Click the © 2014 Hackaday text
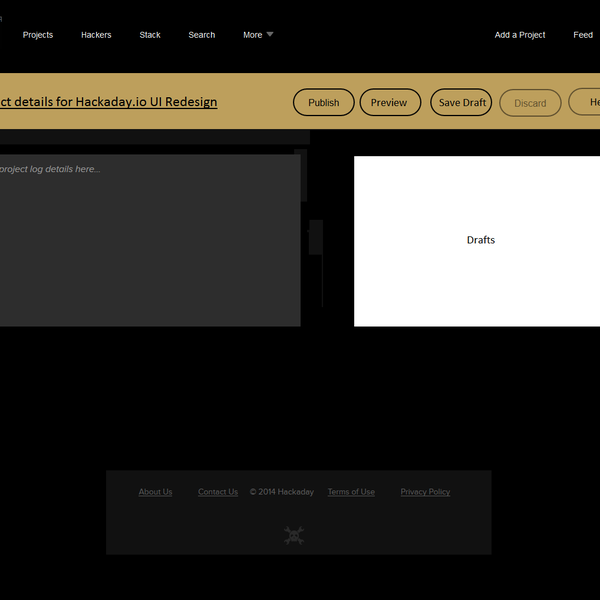This screenshot has height=600, width=600. click(x=282, y=492)
